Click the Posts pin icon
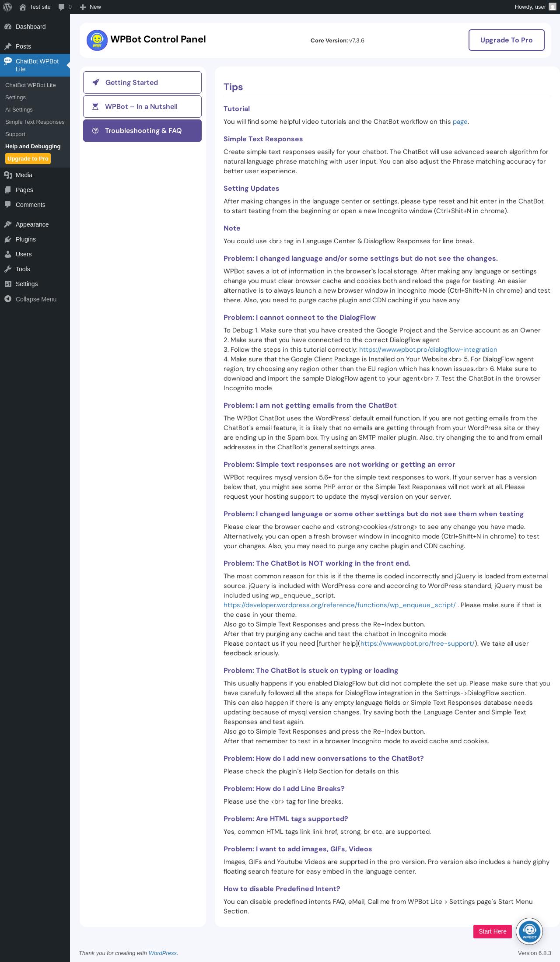This screenshot has width=560, height=962. pos(8,46)
